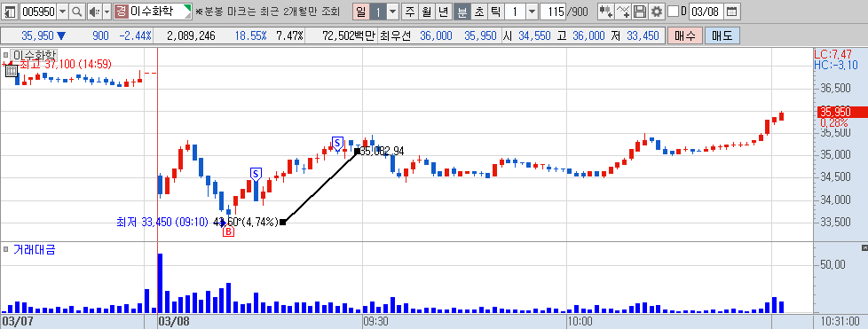
Task: Save chart with the floppy disk icon
Action: tap(639, 11)
